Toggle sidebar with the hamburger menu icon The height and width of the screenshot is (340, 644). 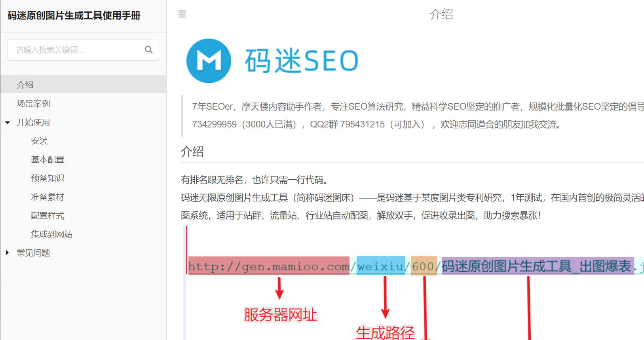(182, 14)
